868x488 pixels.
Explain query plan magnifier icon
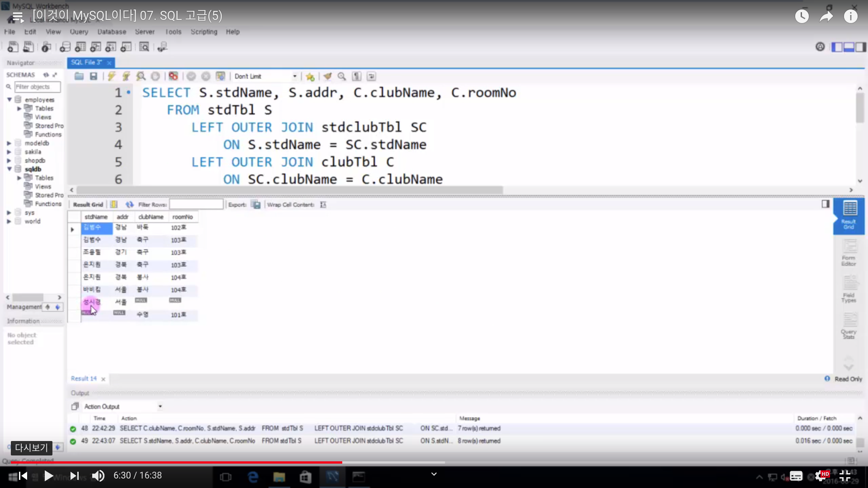point(141,76)
